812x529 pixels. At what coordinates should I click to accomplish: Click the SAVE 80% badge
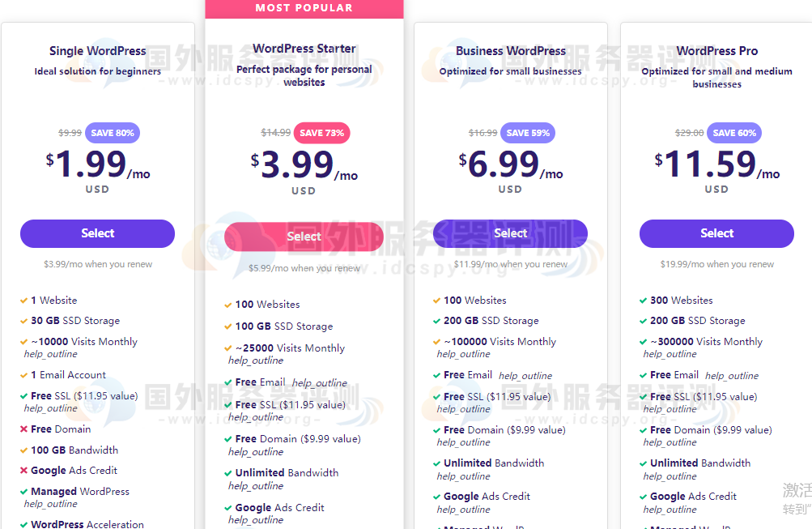point(113,133)
